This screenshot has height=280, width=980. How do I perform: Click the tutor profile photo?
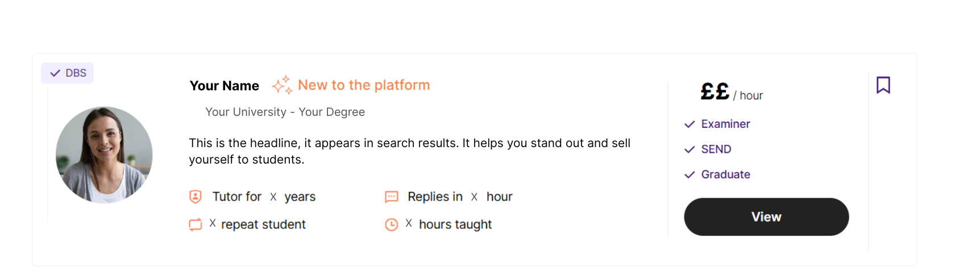[104, 154]
